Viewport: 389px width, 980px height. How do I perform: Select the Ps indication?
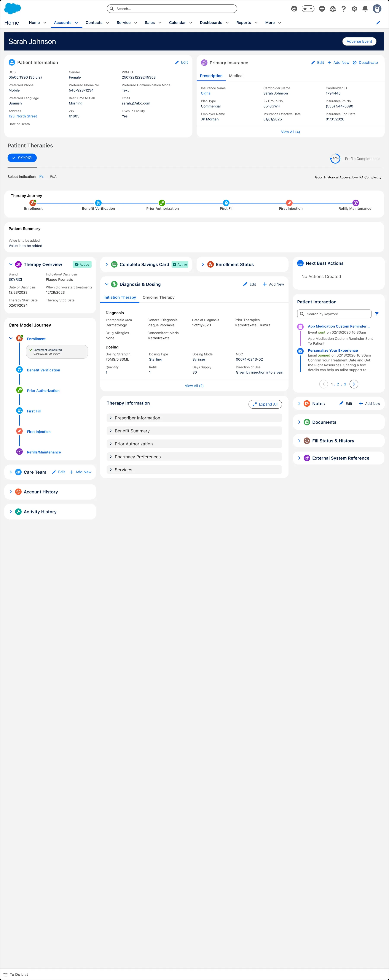[41, 176]
